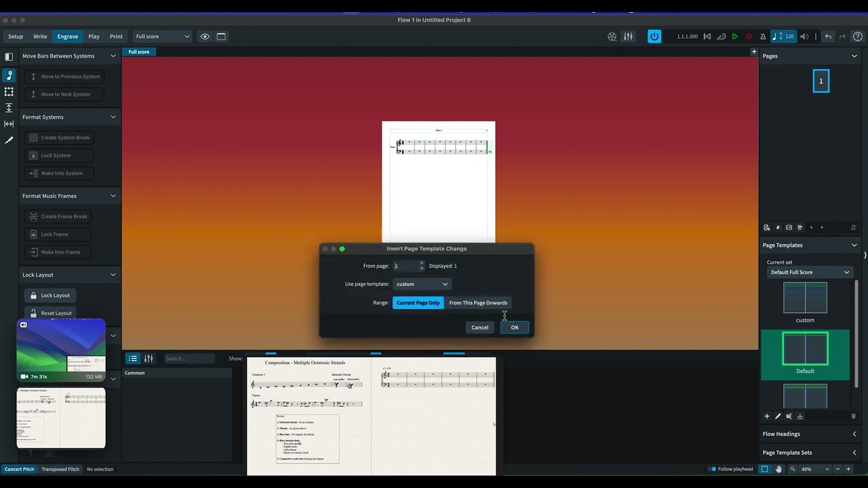Edit page template with pencil icon
Image resolution: width=868 pixels, height=488 pixels.
(x=778, y=416)
